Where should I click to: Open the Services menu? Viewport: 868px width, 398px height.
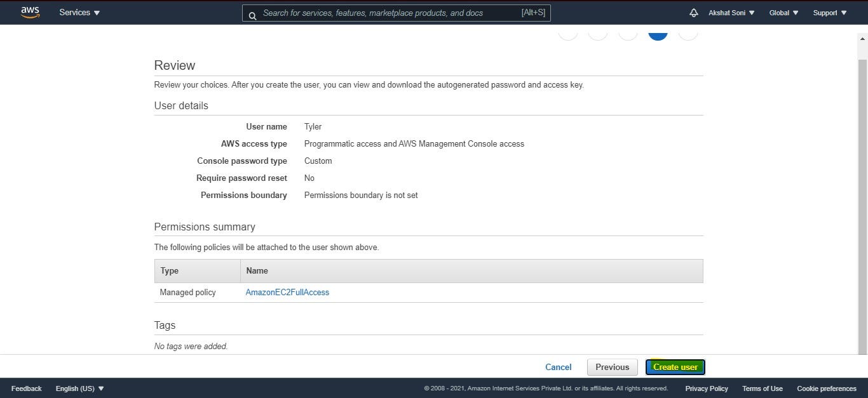79,13
